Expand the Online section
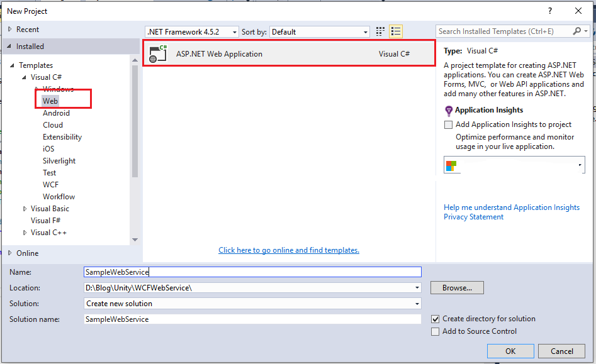Viewport: 596px width, 364px height. pos(10,253)
